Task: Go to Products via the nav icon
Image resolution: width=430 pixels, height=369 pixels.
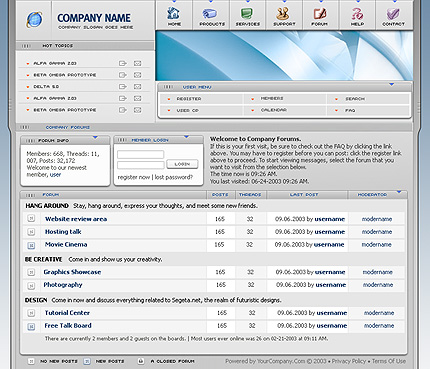Action: coord(210,13)
